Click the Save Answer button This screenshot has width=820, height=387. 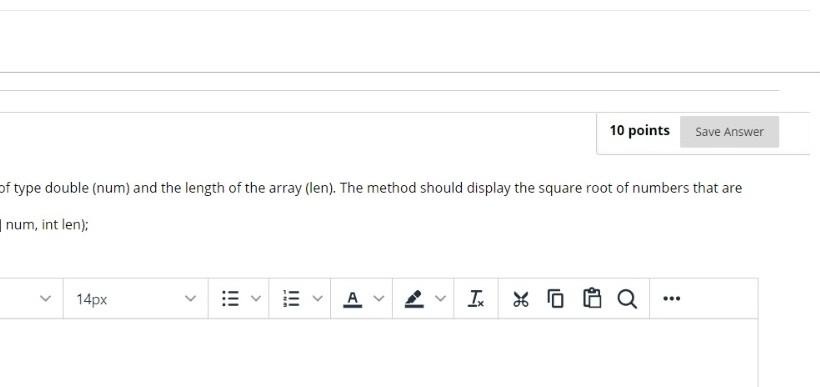729,132
